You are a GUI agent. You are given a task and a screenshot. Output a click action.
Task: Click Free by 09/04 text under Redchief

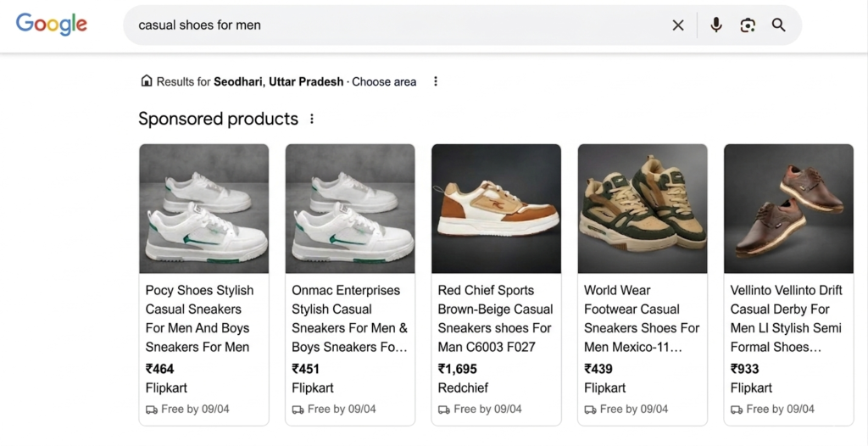[487, 409]
